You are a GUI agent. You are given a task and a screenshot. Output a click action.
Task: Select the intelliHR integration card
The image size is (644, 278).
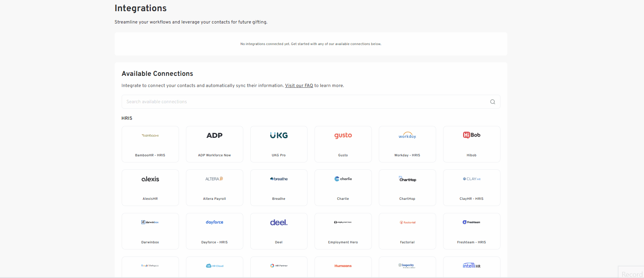(x=472, y=267)
